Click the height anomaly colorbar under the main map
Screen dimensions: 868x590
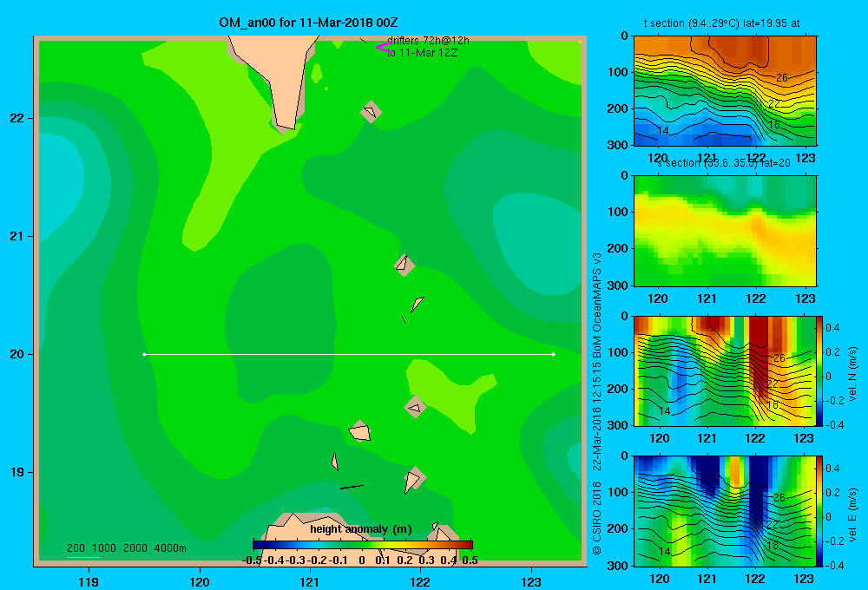(x=363, y=545)
